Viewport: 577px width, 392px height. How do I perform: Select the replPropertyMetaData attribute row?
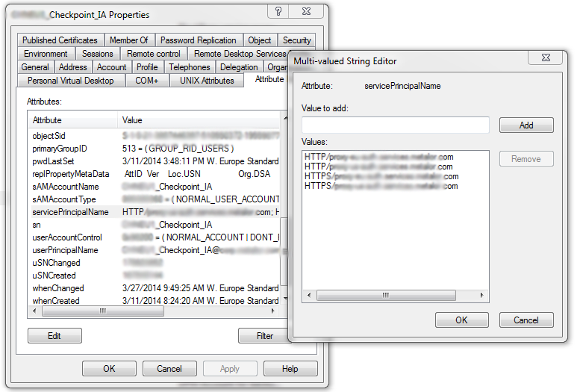(x=155, y=174)
